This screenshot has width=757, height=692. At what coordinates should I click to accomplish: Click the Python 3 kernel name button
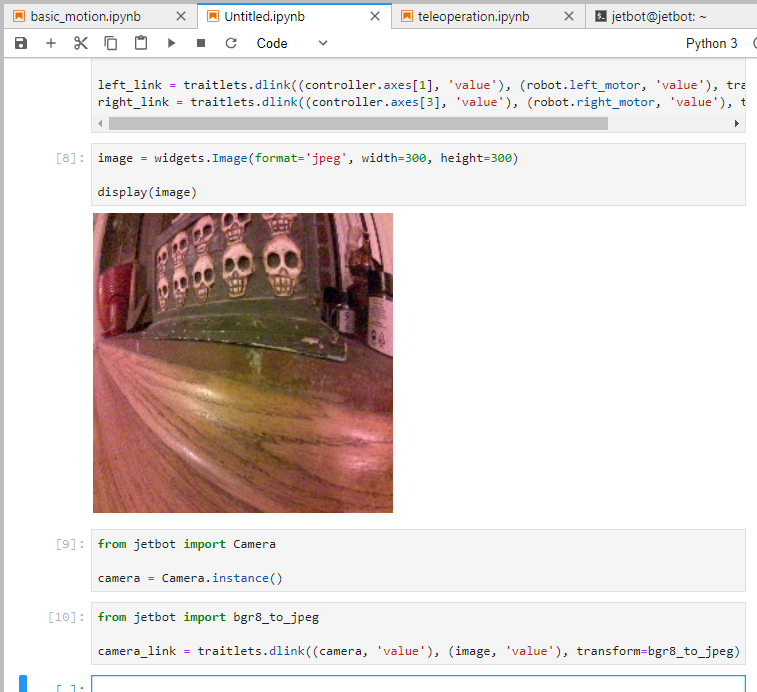click(711, 43)
